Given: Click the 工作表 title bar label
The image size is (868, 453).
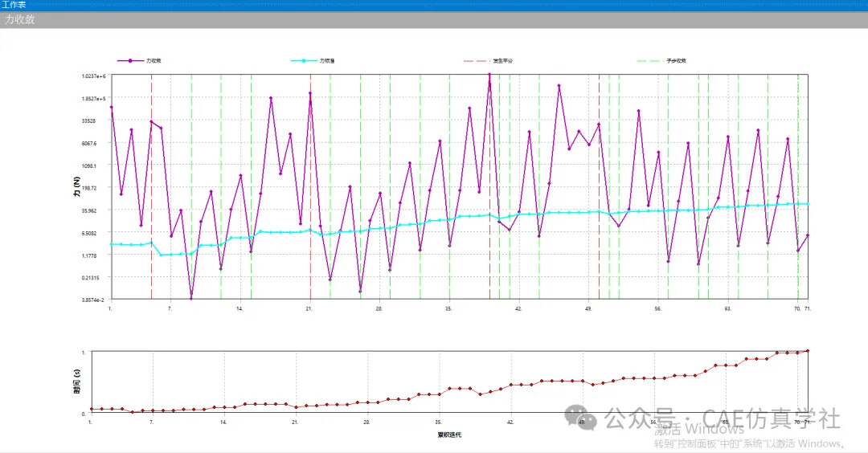Looking at the screenshot, I should coord(14,5).
